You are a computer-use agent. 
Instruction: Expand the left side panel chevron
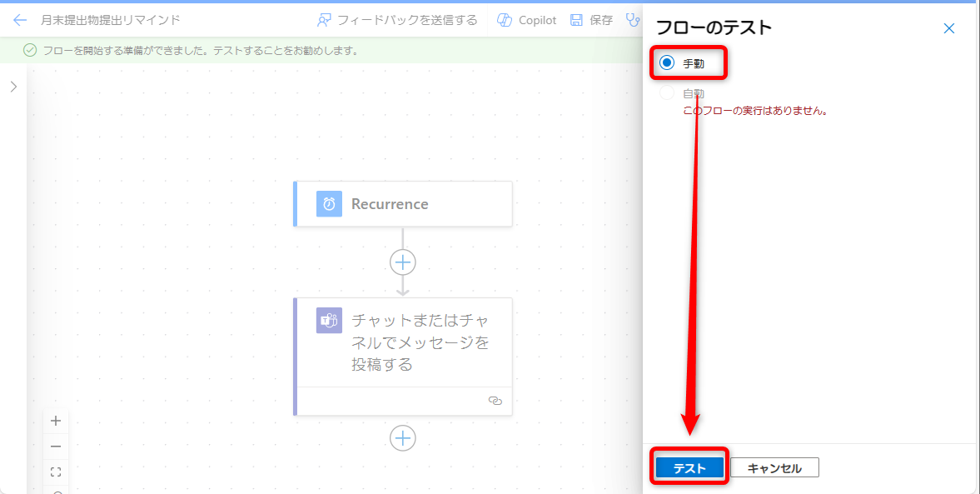[x=13, y=87]
